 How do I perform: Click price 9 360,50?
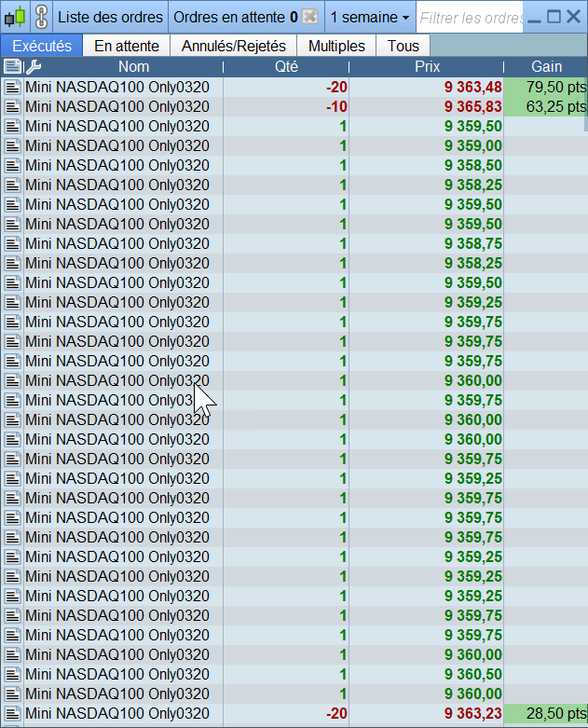[x=472, y=674]
